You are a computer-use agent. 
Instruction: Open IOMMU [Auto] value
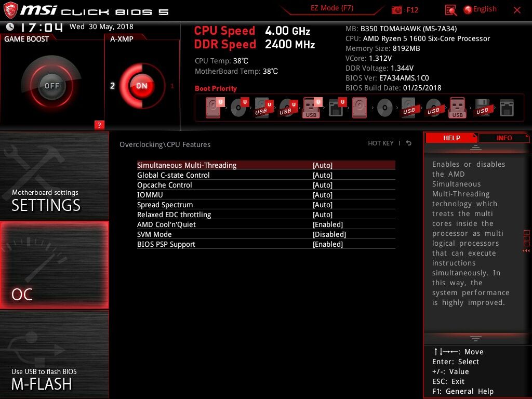pos(322,195)
